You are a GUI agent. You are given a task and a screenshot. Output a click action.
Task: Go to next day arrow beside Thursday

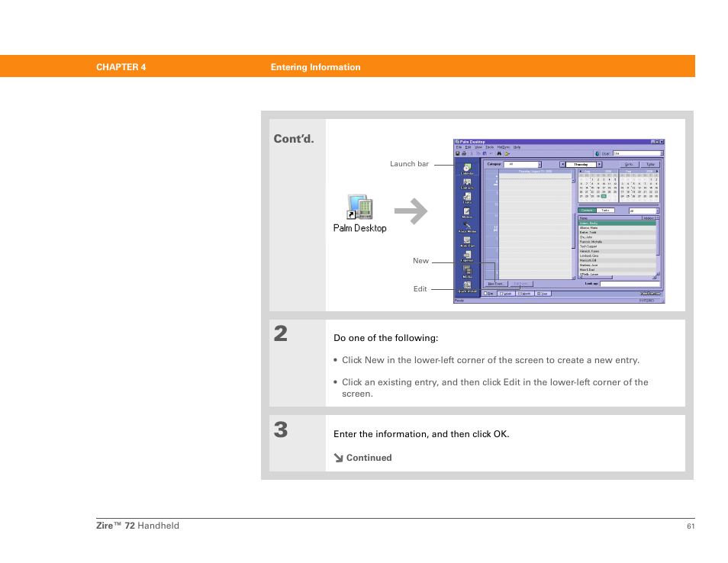[x=599, y=164]
